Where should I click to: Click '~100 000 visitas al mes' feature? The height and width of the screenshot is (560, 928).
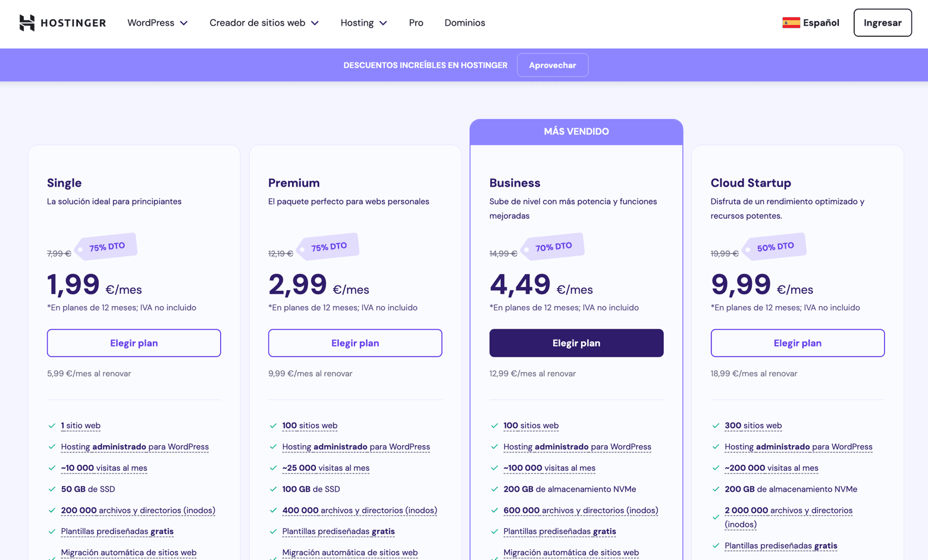[549, 468]
